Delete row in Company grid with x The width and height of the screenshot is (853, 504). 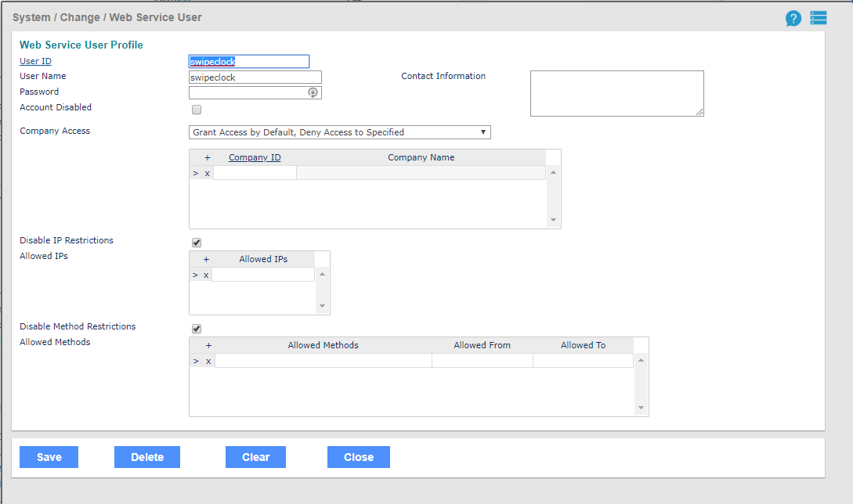click(x=208, y=173)
